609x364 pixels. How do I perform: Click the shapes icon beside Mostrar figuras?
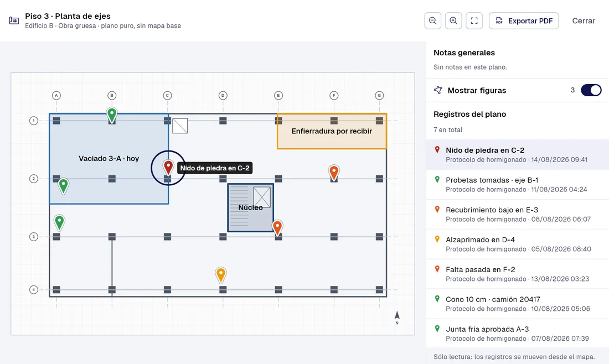click(x=438, y=90)
